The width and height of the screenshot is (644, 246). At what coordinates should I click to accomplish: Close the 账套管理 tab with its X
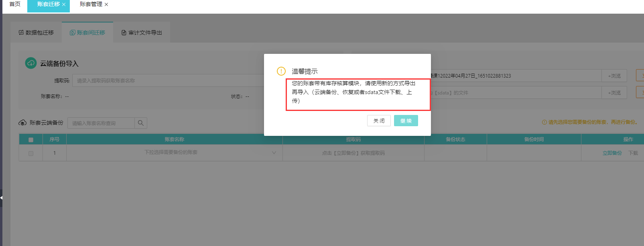click(x=106, y=4)
